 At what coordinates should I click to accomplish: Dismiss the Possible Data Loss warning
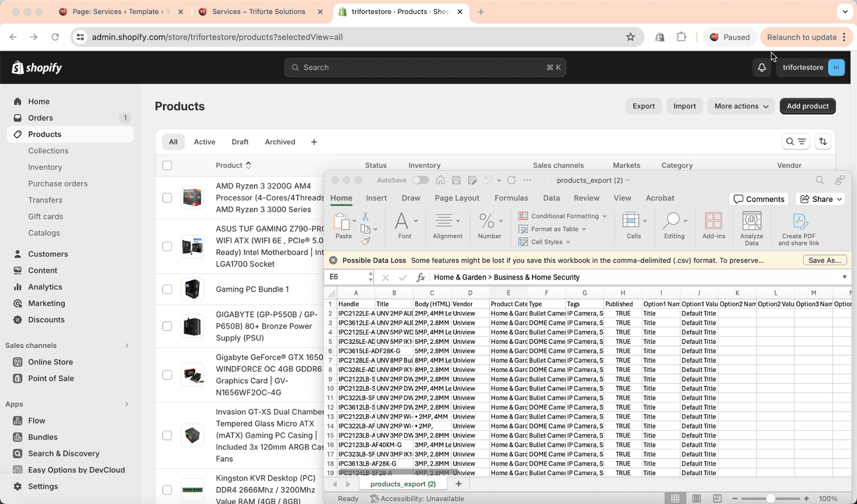(333, 260)
